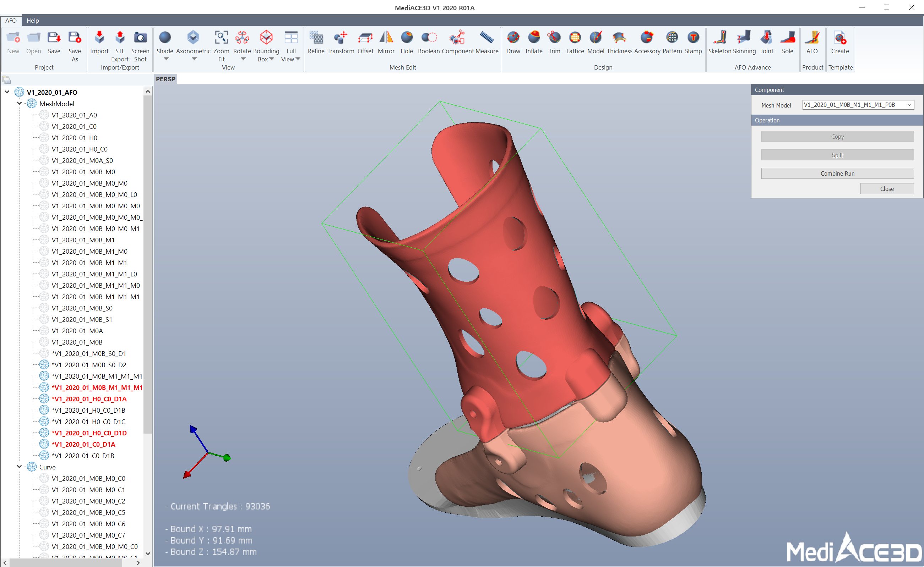The width and height of the screenshot is (924, 567).
Task: Open the Refine mesh tool
Action: (x=316, y=42)
